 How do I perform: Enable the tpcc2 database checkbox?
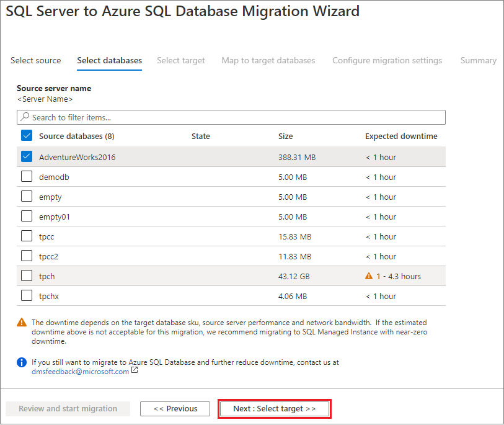coord(27,256)
